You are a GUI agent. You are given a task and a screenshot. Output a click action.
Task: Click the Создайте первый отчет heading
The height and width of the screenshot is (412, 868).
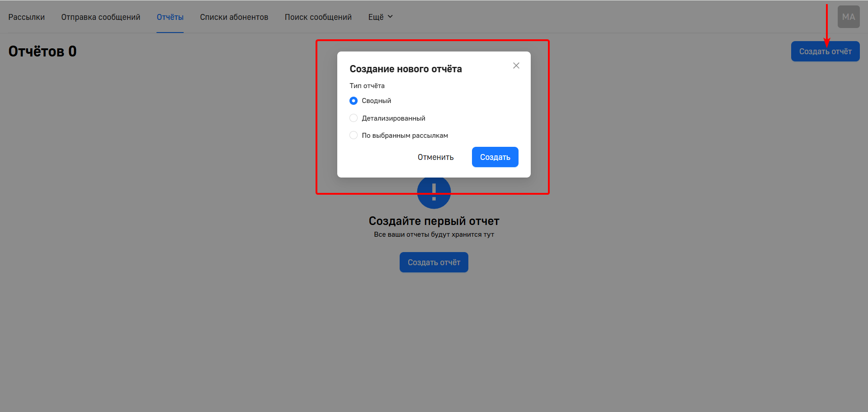pyautogui.click(x=434, y=220)
